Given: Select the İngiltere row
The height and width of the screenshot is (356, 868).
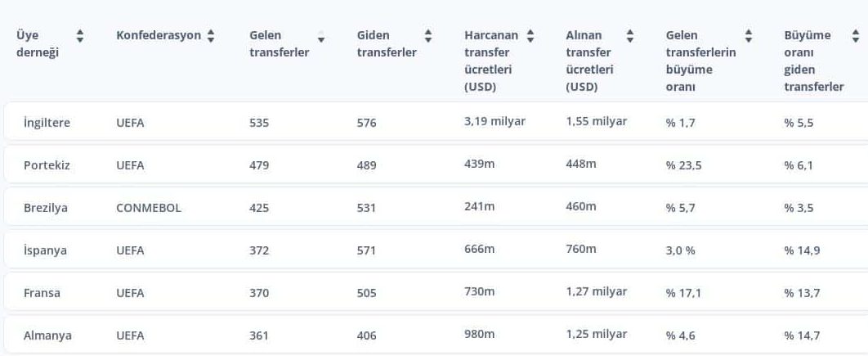Looking at the screenshot, I should [436, 122].
